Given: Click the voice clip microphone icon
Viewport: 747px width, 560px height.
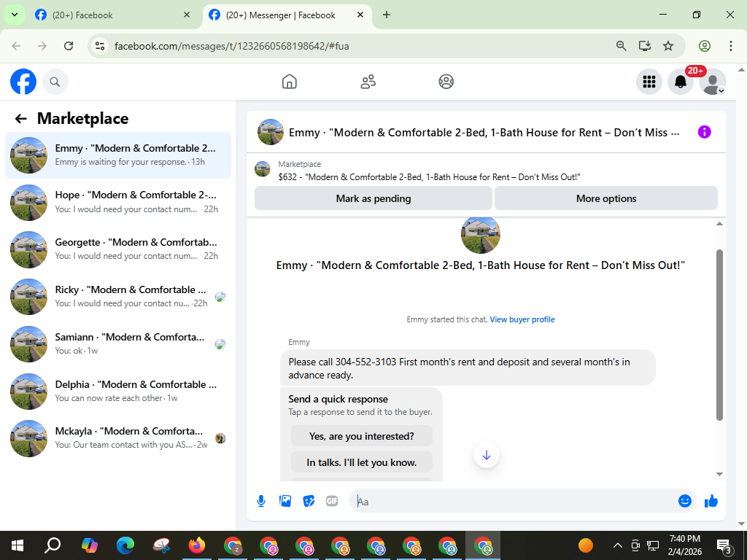Looking at the screenshot, I should [x=261, y=501].
